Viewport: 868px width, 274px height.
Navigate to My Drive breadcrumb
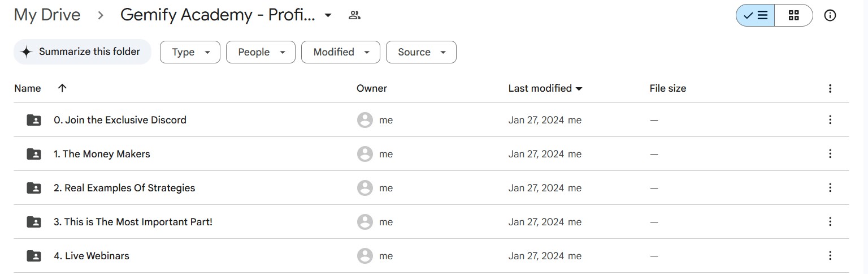[47, 15]
